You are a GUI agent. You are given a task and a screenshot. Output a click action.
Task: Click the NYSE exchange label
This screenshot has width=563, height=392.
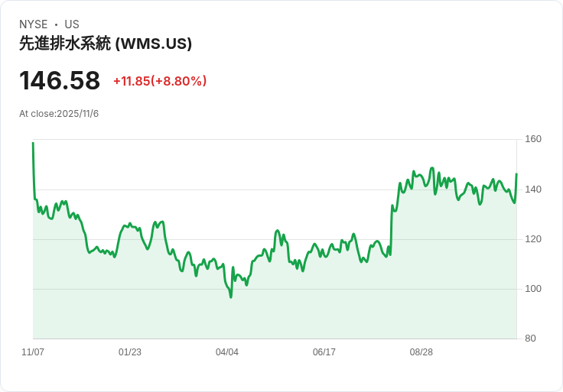click(x=34, y=24)
